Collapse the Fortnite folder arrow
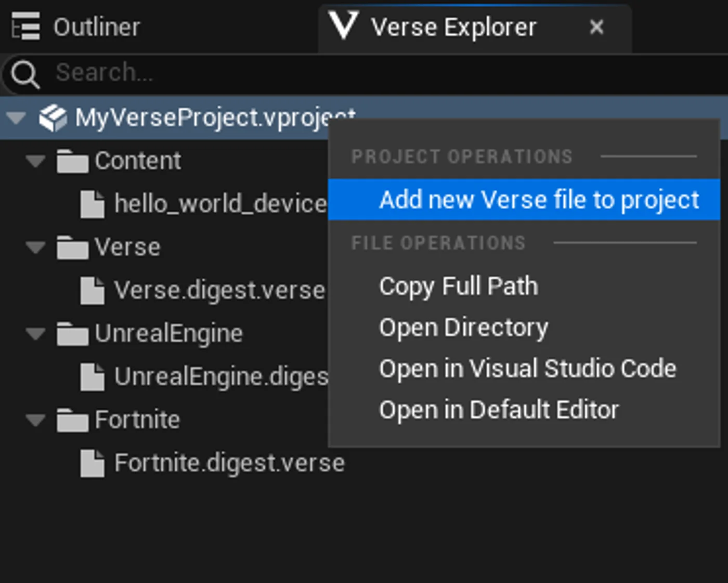 [36, 420]
